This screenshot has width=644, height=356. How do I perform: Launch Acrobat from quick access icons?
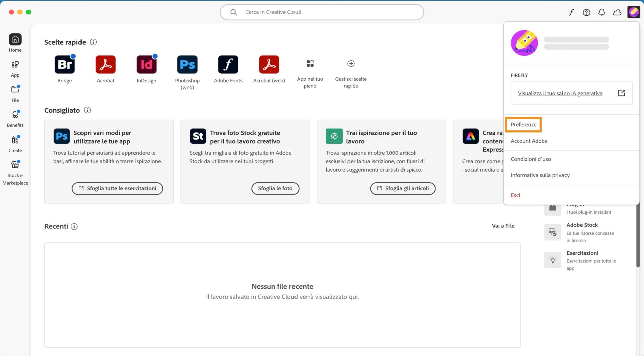(106, 64)
